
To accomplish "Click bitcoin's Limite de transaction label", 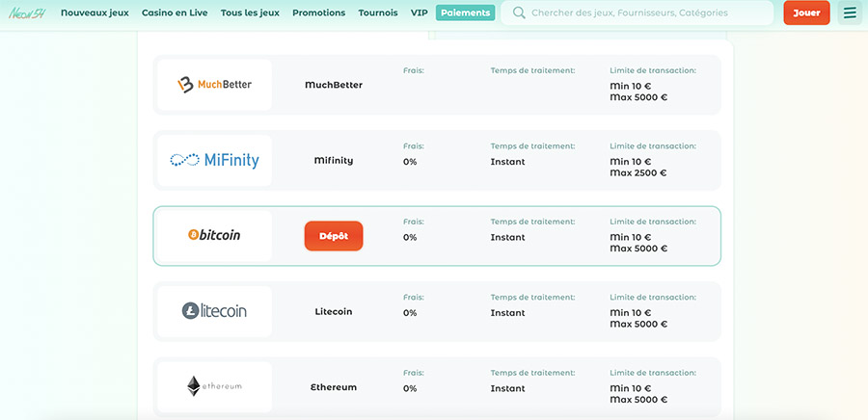I will (653, 222).
